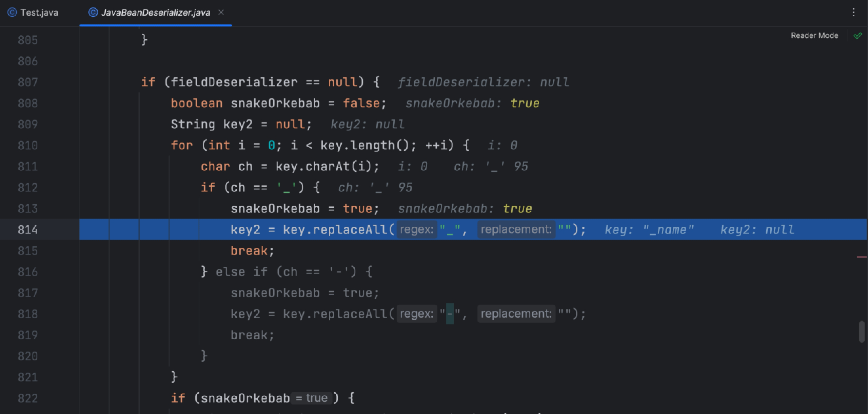868x414 pixels.
Task: Click line number 810 in gutter
Action: [28, 146]
